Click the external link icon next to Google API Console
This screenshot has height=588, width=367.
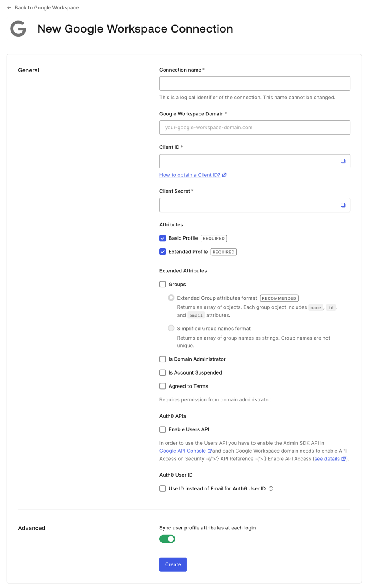point(210,451)
